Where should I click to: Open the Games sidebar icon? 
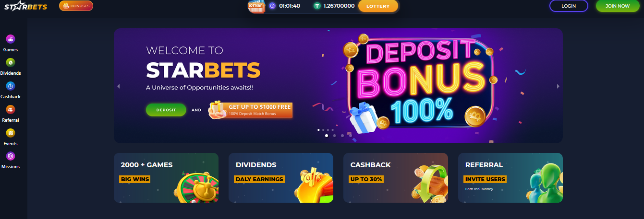point(11,39)
